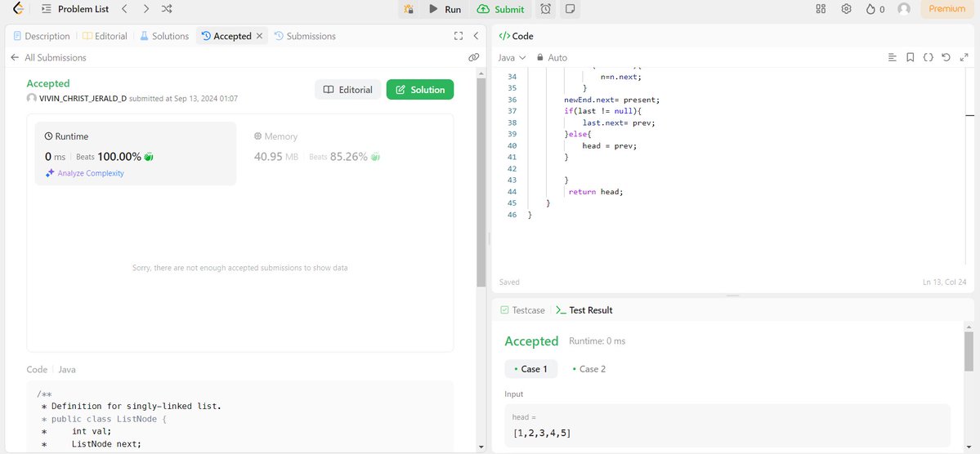Select Case 1
Screen dimensions: 980x454
530,368
